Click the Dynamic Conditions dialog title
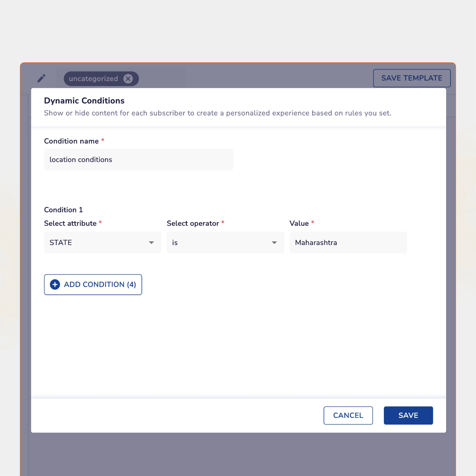This screenshot has height=476, width=476. tap(84, 101)
